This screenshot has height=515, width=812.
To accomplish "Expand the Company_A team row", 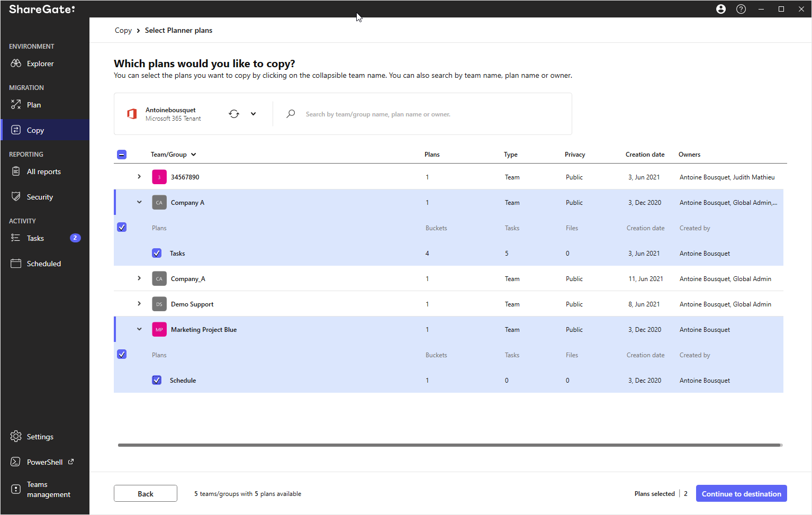I will [x=139, y=278].
